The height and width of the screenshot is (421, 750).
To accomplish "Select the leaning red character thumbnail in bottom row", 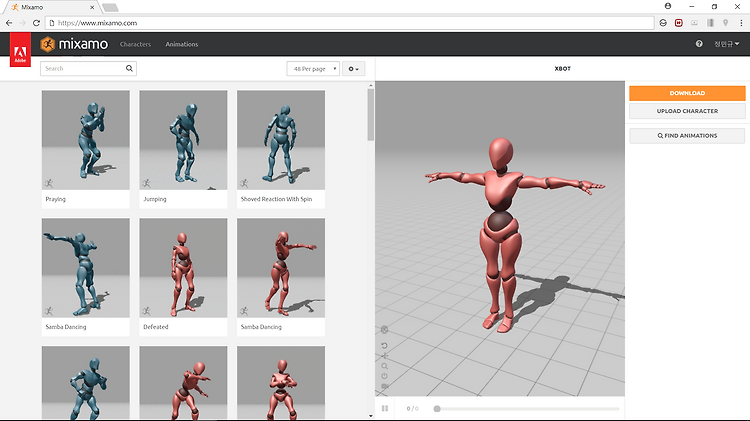I will 183,383.
